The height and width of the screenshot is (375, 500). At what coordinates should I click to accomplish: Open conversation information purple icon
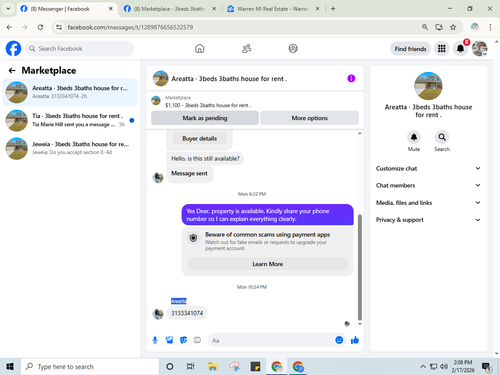(x=351, y=78)
